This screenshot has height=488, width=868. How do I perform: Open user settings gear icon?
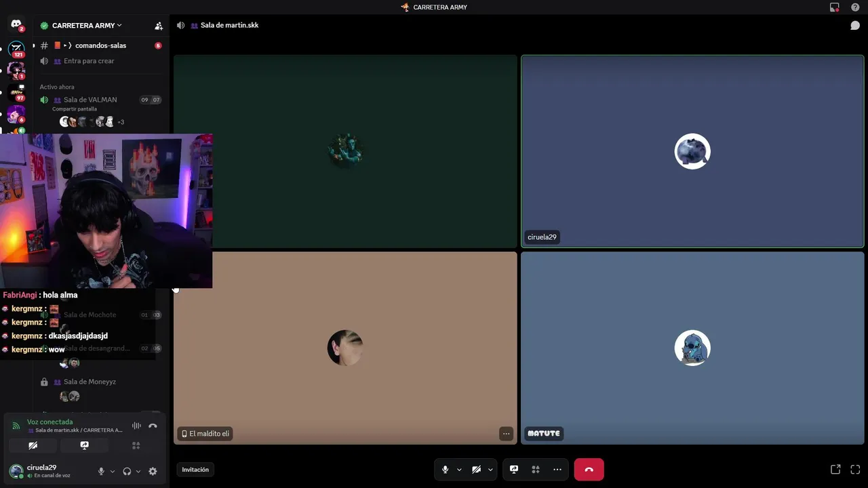[153, 471]
